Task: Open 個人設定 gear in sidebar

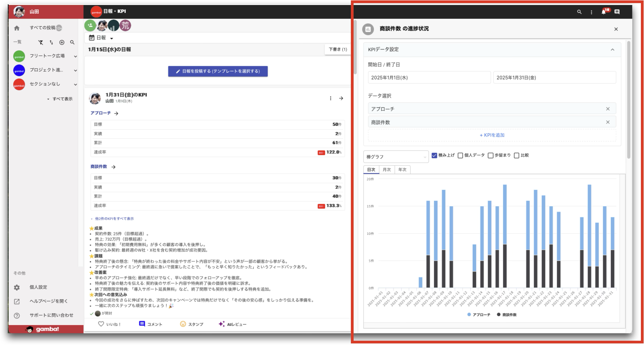Action: tap(17, 287)
